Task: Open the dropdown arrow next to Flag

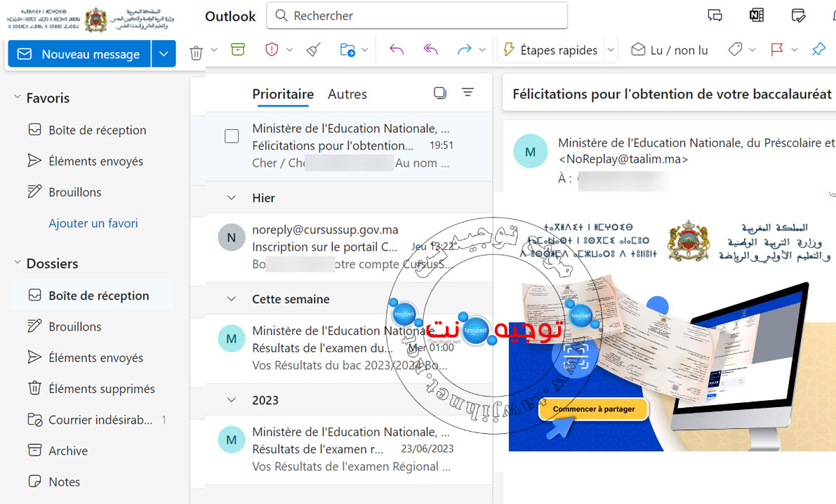Action: click(x=795, y=50)
